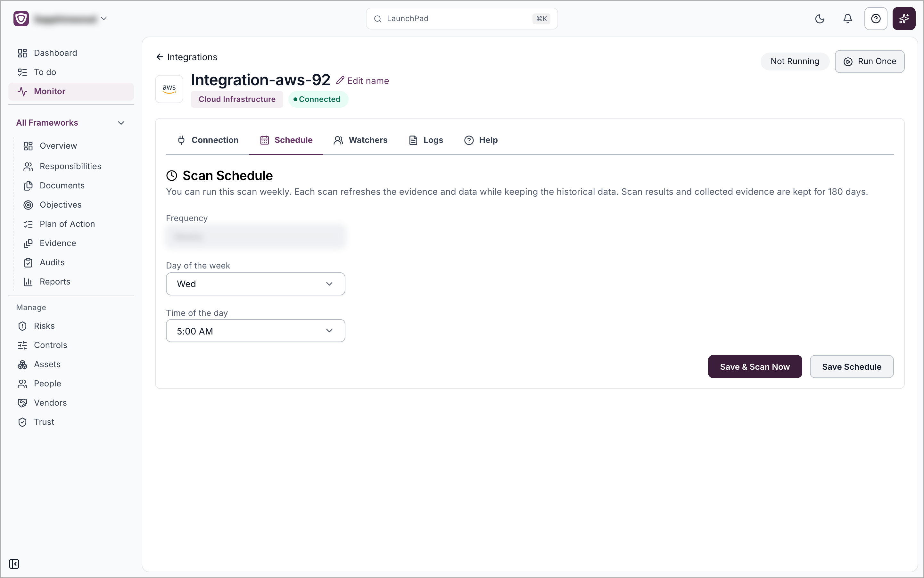Switch to the Watchers tab
This screenshot has height=578, width=924.
coord(360,140)
